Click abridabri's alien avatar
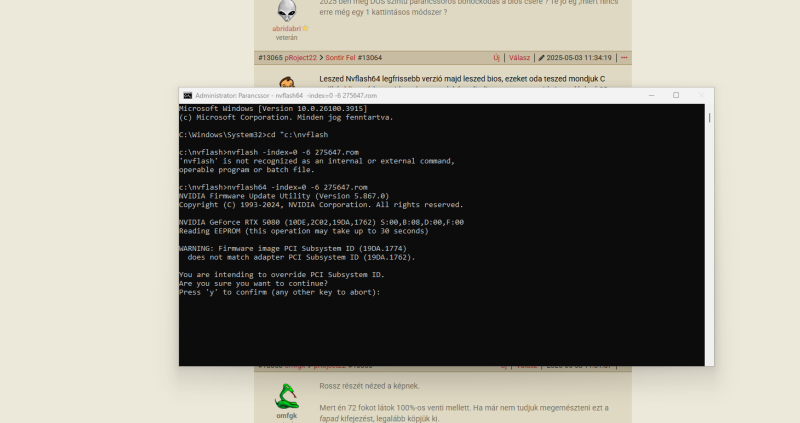Viewport: 800px width, 423px height. click(x=287, y=10)
